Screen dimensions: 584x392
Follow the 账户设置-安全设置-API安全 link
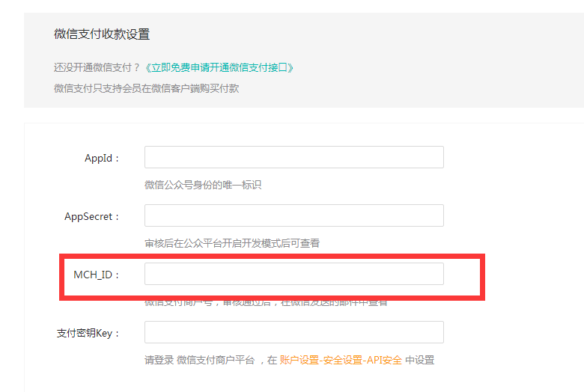coord(341,360)
